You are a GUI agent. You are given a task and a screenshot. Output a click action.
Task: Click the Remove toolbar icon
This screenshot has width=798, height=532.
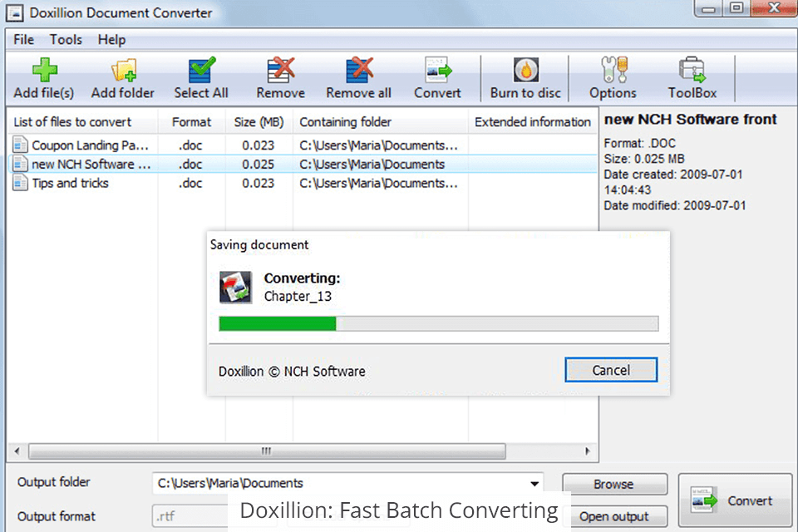(x=281, y=70)
